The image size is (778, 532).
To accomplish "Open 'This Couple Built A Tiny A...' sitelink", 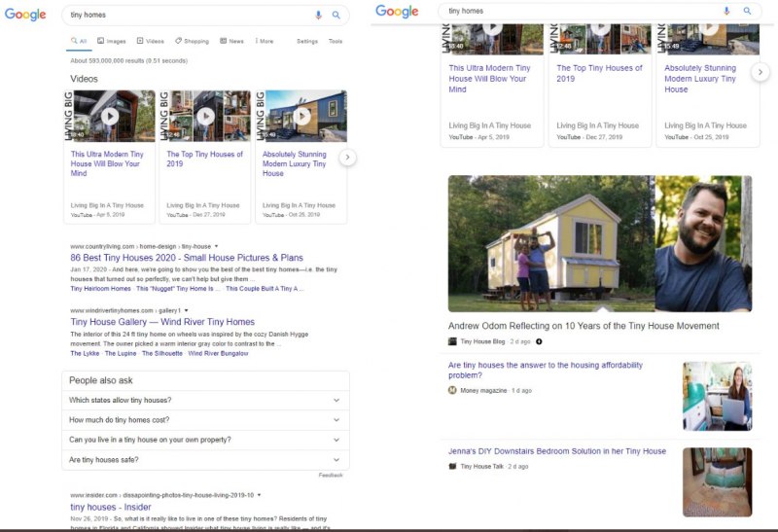I will coord(265,288).
